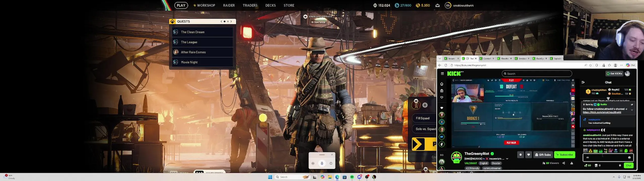Click the 27/800 blue token icon
644x181 pixels.
(397, 5)
